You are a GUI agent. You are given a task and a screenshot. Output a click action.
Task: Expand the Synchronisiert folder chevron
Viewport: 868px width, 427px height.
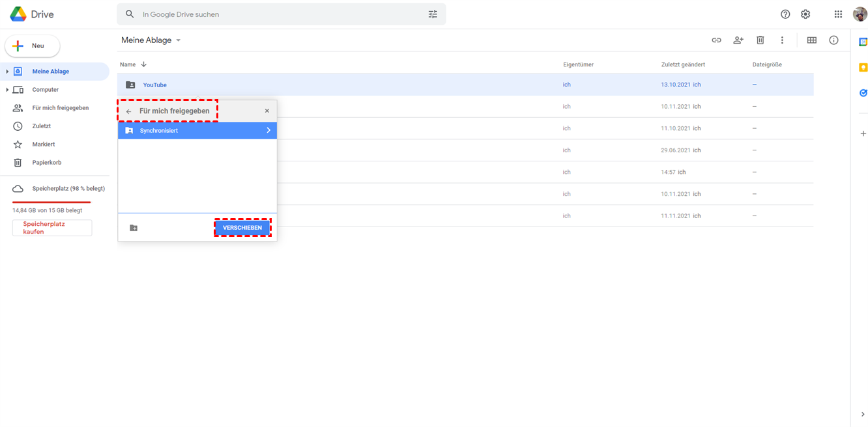(x=268, y=131)
